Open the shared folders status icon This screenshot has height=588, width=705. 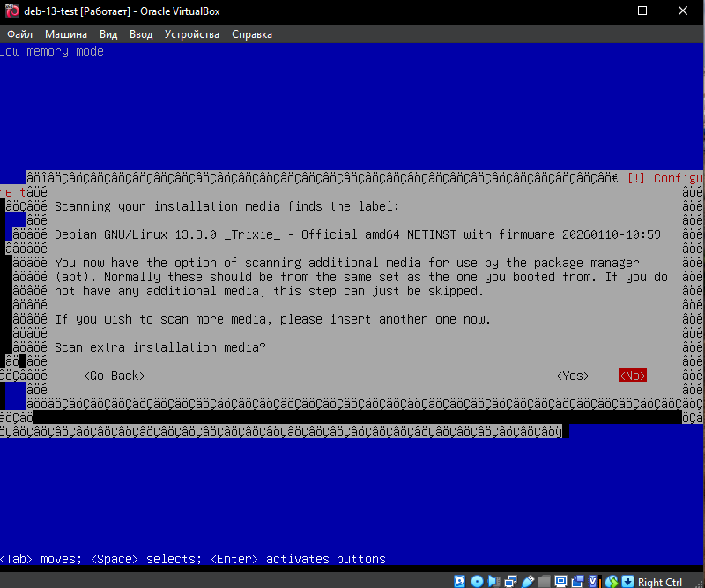coord(545,581)
